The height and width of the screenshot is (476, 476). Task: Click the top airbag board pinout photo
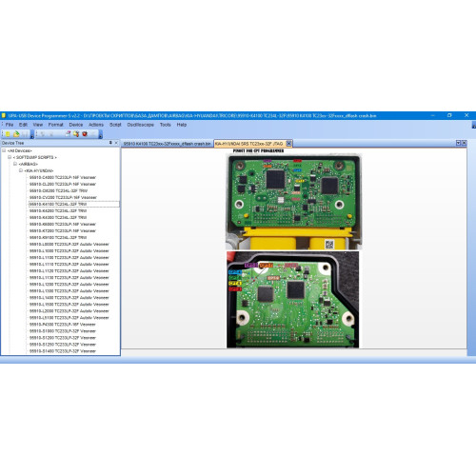pos(294,202)
